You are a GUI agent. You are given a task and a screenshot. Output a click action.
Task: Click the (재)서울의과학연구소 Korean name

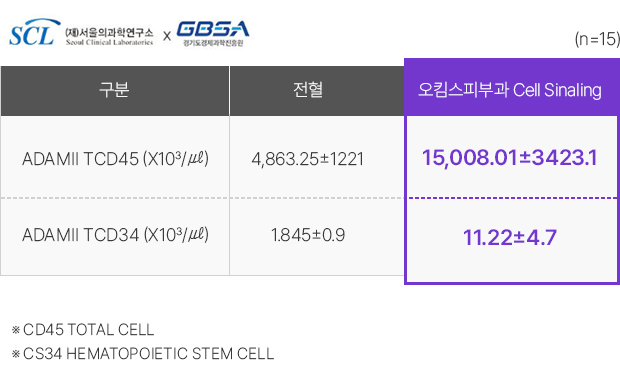[x=109, y=32]
